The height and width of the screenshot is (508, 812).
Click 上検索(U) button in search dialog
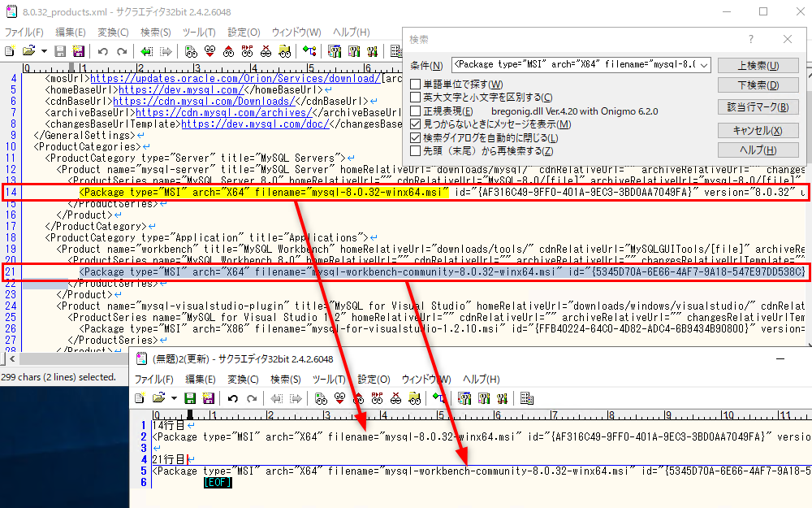coord(758,65)
